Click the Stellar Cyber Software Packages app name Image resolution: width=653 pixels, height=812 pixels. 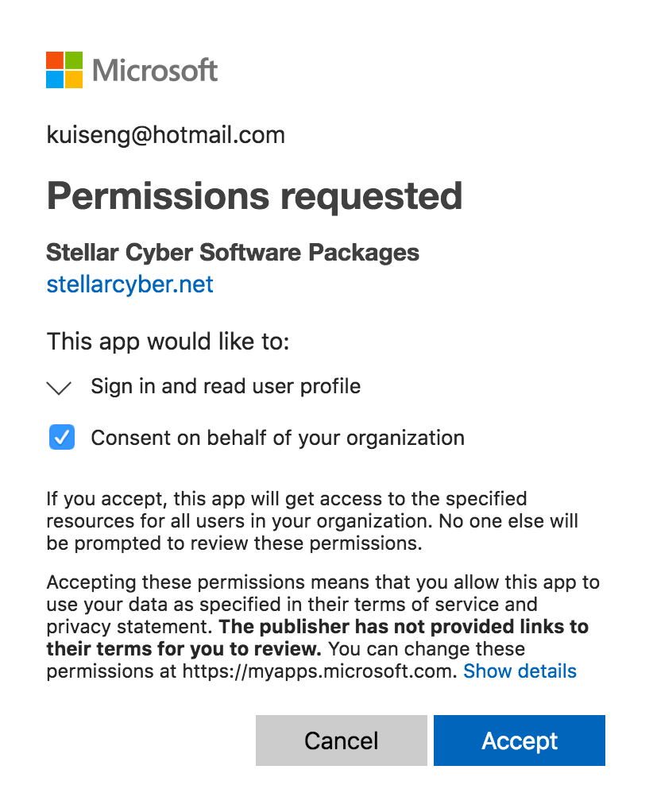coord(233,253)
